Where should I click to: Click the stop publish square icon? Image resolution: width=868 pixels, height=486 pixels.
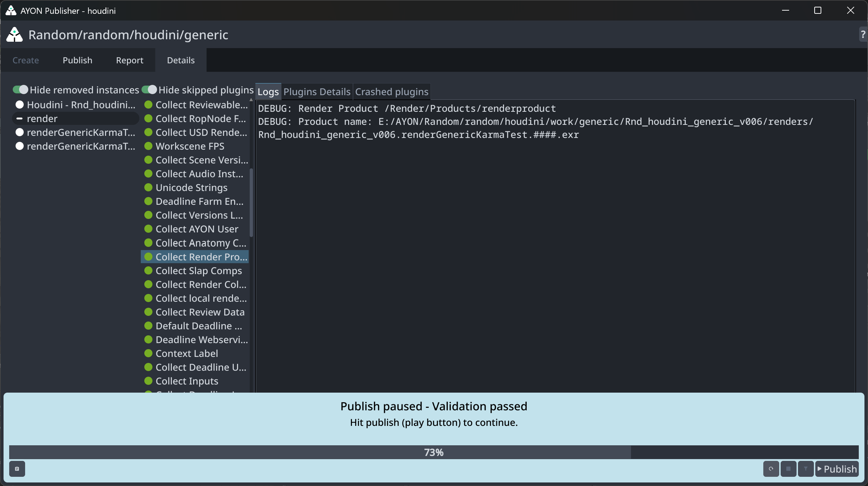tap(788, 469)
